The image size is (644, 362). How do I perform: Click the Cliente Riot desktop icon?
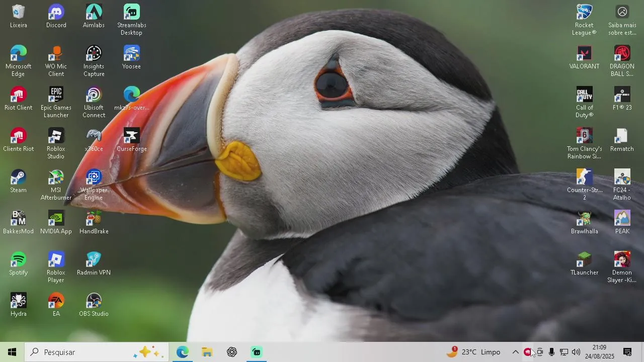pos(18,140)
